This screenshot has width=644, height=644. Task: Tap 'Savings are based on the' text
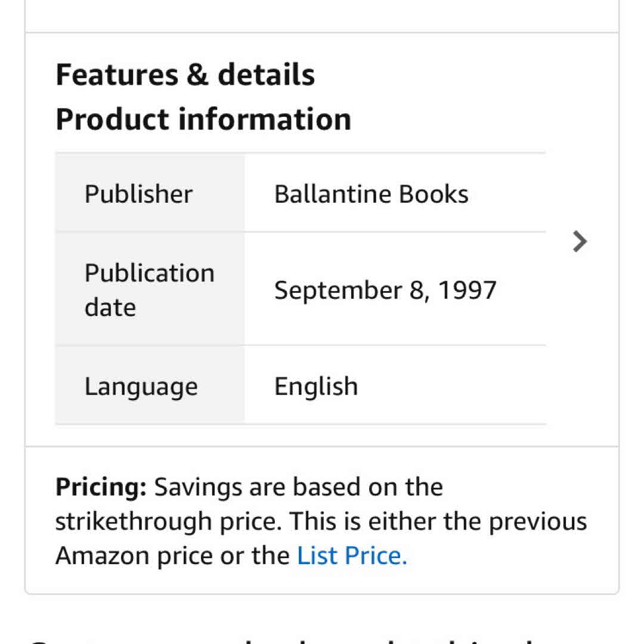point(298,487)
